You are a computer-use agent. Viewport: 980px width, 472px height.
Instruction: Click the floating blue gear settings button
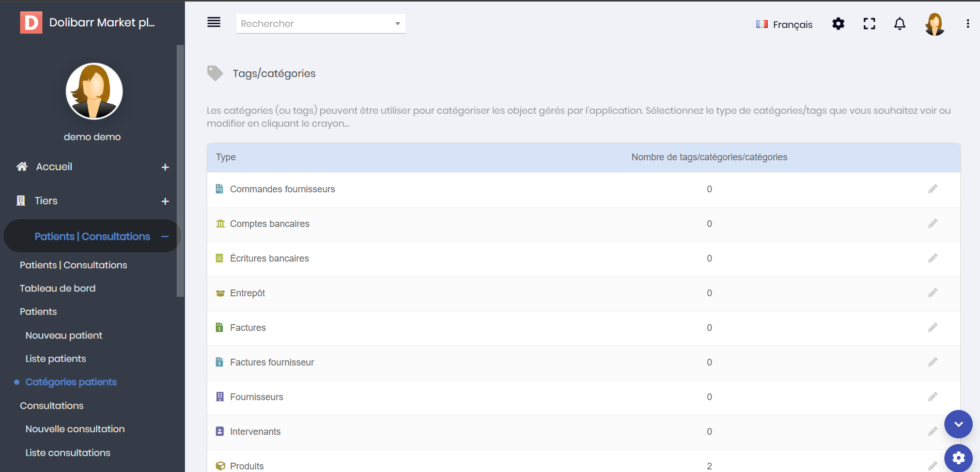[x=958, y=458]
